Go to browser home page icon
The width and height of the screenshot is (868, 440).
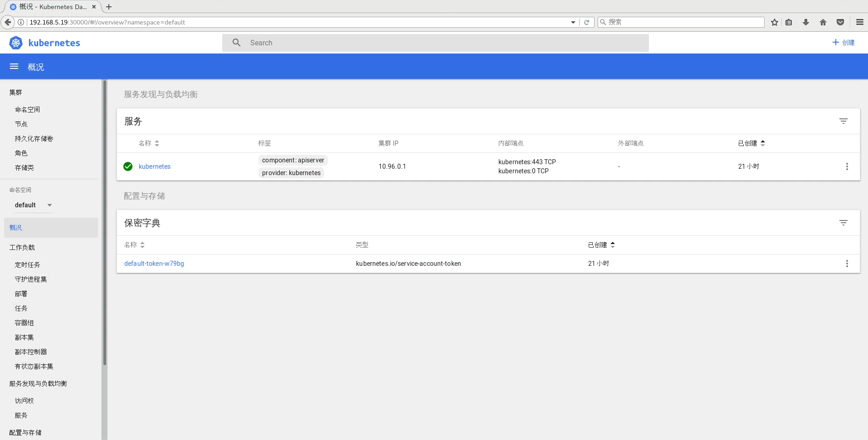coord(823,22)
